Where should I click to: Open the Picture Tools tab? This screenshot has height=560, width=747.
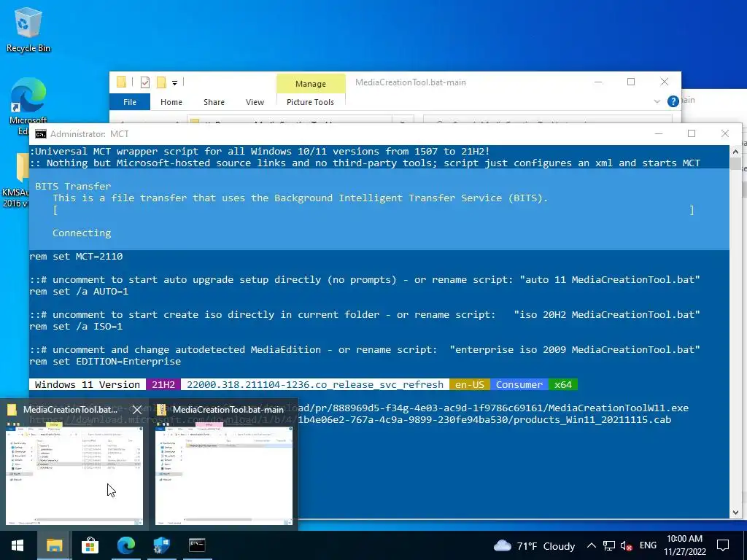click(310, 102)
